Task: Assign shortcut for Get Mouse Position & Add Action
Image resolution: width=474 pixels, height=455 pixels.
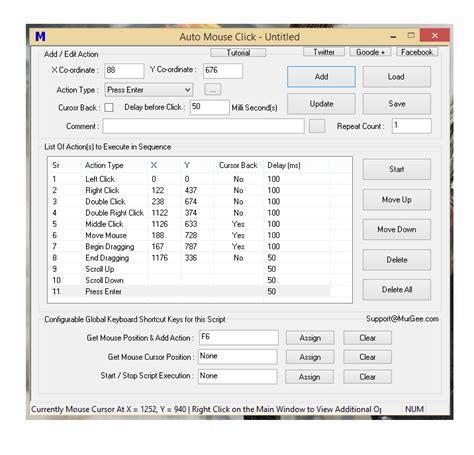Action: point(310,338)
